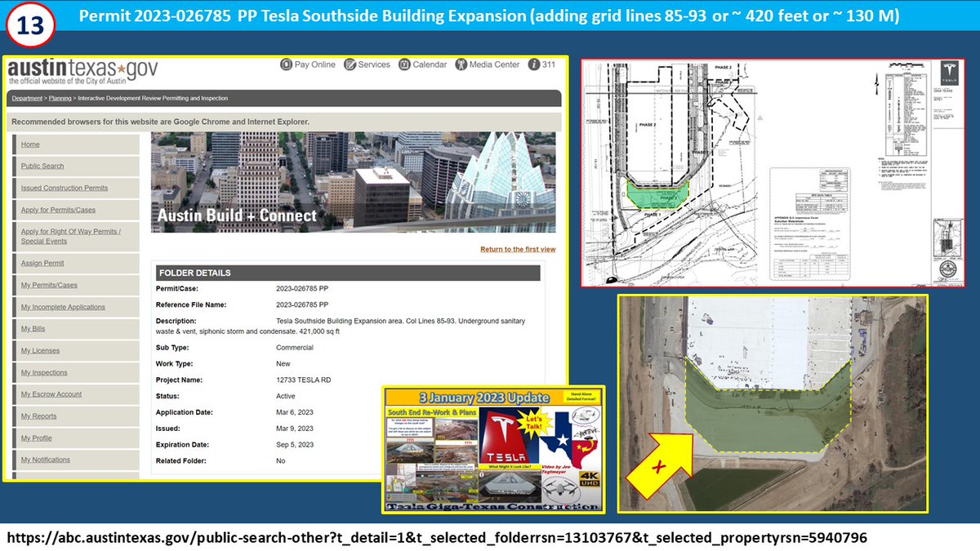Click the Pay Online card icon

pos(287,64)
